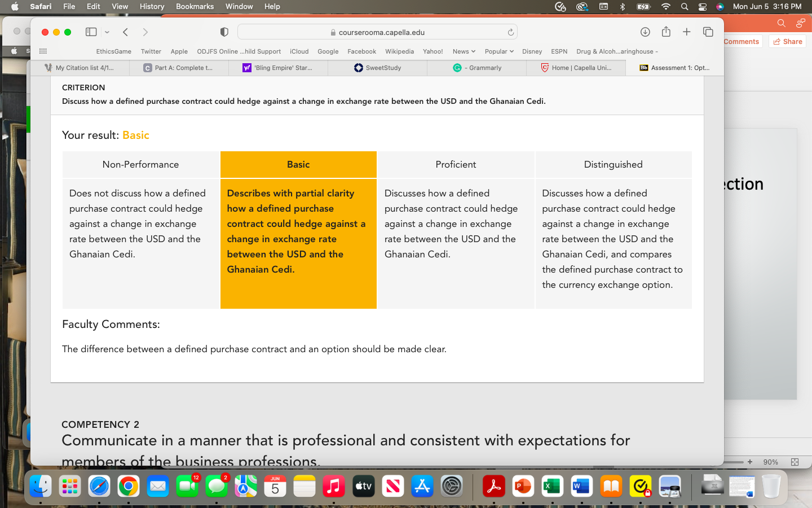
Task: Click the PowerPoint Share button
Action: (788, 41)
